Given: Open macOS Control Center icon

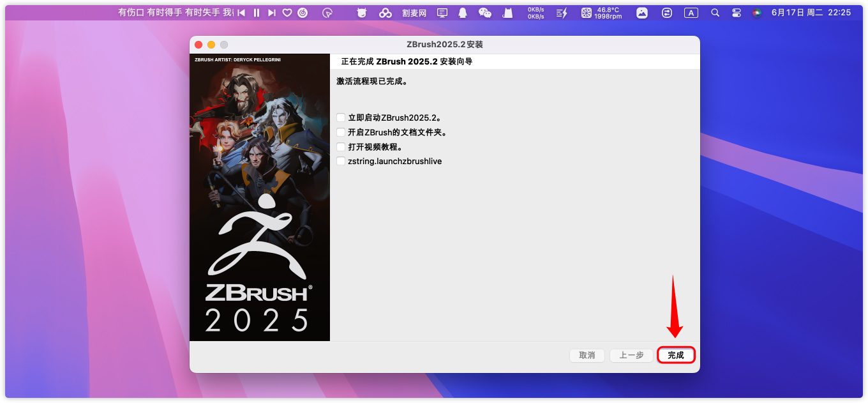Looking at the screenshot, I should click(x=736, y=13).
